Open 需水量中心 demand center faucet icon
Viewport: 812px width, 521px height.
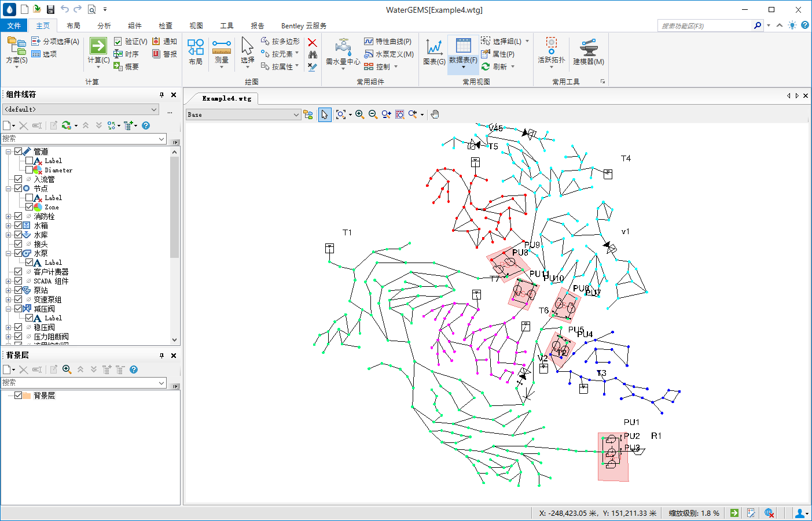coord(343,47)
